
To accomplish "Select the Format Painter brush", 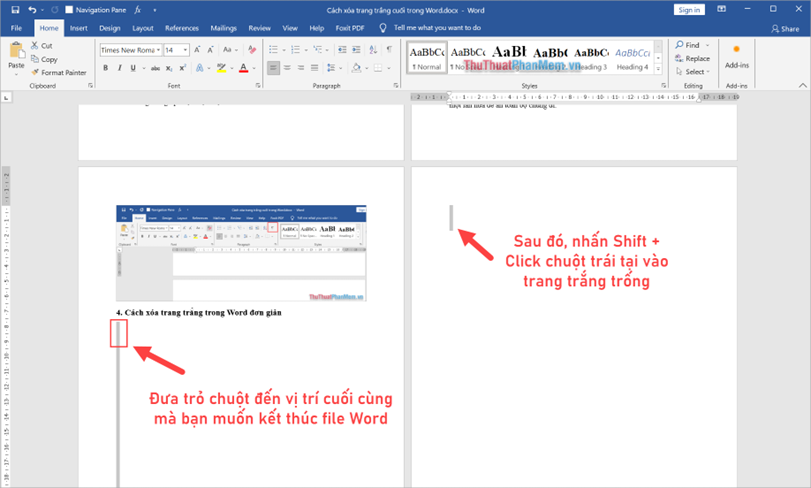I will [58, 72].
